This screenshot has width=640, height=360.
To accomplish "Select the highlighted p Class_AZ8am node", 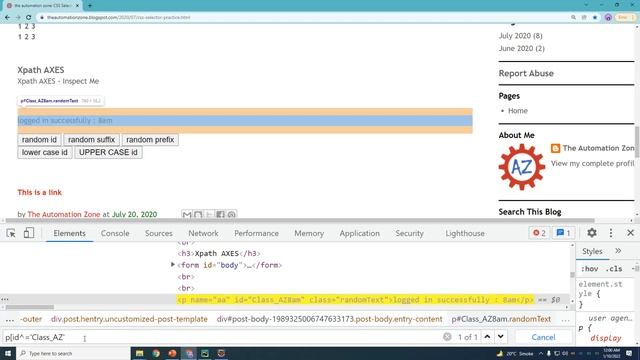I will (355, 300).
